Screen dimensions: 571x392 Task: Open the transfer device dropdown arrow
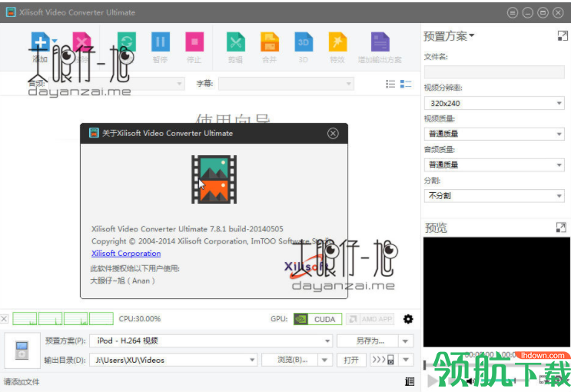pos(406,360)
